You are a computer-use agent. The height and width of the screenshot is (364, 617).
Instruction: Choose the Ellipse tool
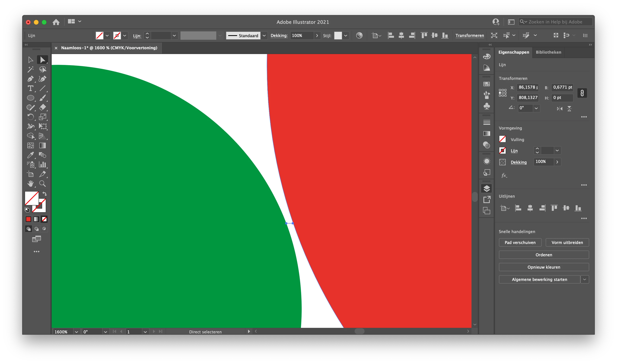pos(30,98)
